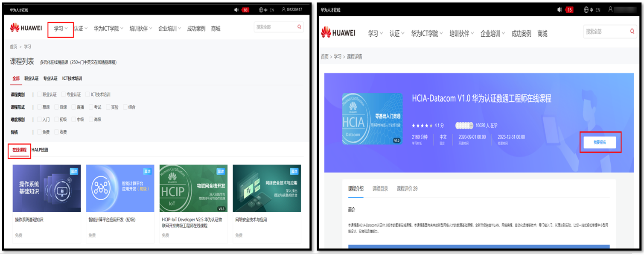Viewport: 644px width, 255px height.
Task: Click the user account icon beside 184236417
Action: tap(283, 9)
